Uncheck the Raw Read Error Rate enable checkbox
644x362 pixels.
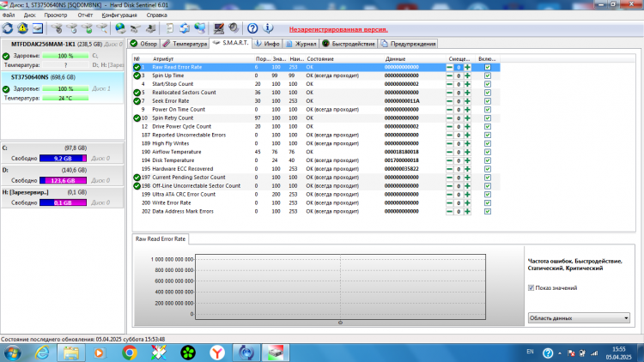488,67
